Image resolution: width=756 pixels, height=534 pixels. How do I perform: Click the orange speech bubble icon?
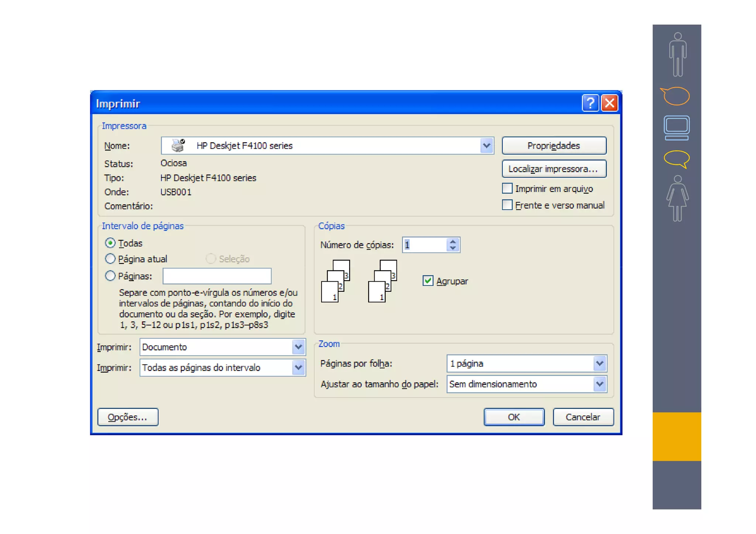675,96
